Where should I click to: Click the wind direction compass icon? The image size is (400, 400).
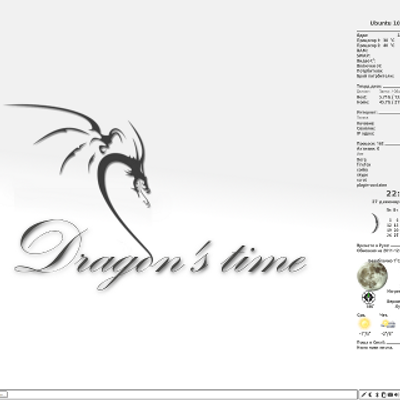point(369,297)
